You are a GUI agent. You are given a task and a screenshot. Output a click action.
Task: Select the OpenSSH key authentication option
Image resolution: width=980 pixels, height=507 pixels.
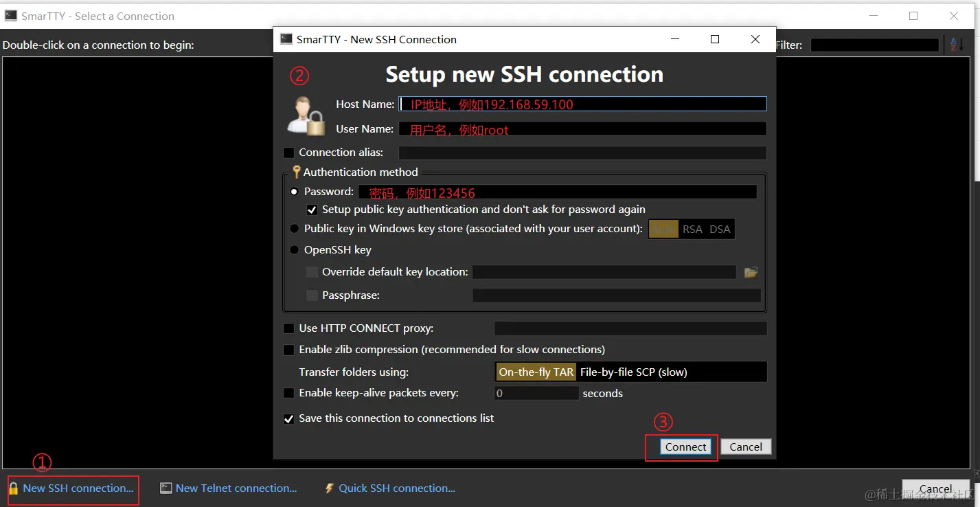click(294, 250)
